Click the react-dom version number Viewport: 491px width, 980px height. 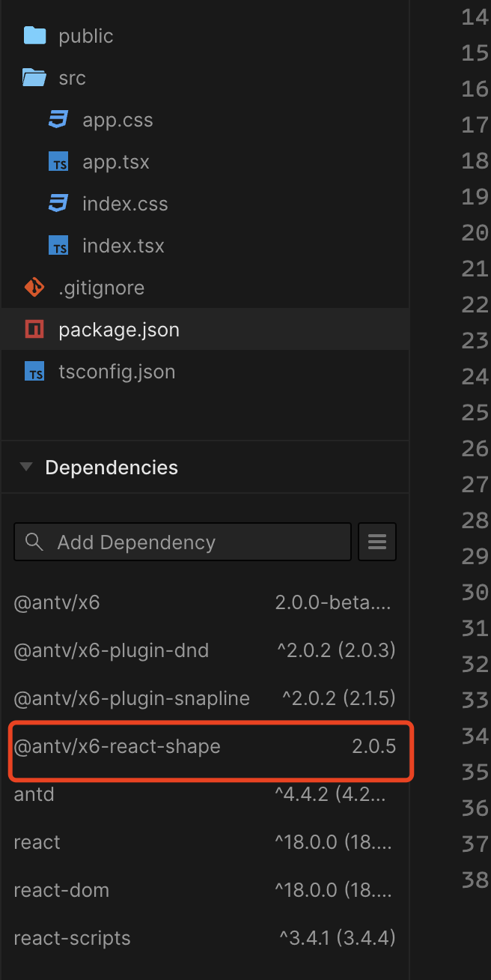333,889
